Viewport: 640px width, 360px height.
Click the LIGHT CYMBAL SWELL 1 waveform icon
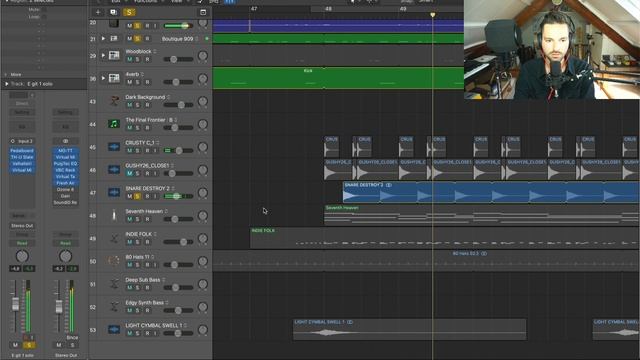click(114, 330)
